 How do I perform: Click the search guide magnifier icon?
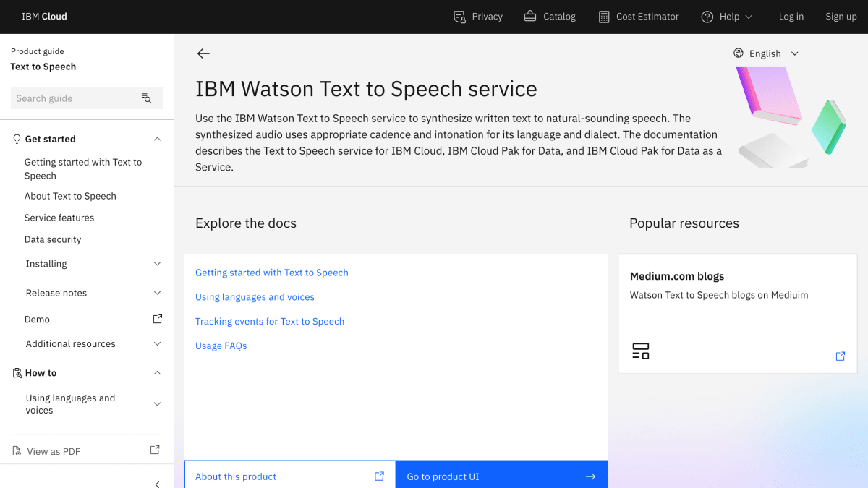click(146, 98)
